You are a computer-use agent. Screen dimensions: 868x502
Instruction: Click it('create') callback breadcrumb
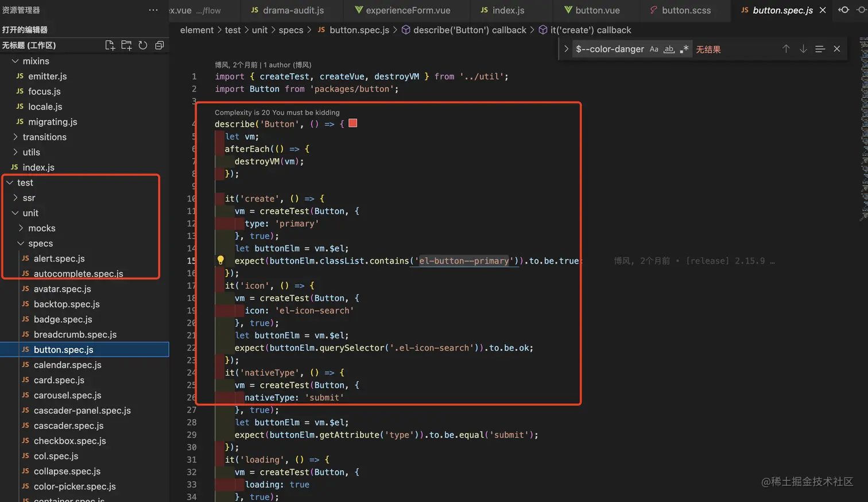[x=584, y=30]
